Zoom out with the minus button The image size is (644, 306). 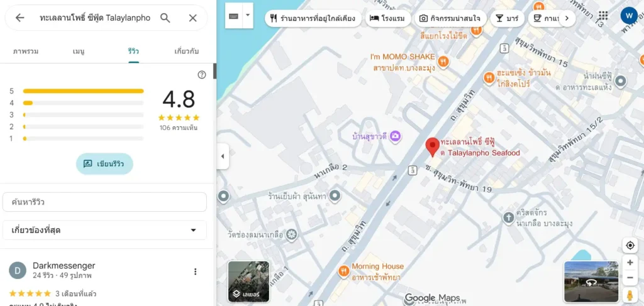[630, 278]
